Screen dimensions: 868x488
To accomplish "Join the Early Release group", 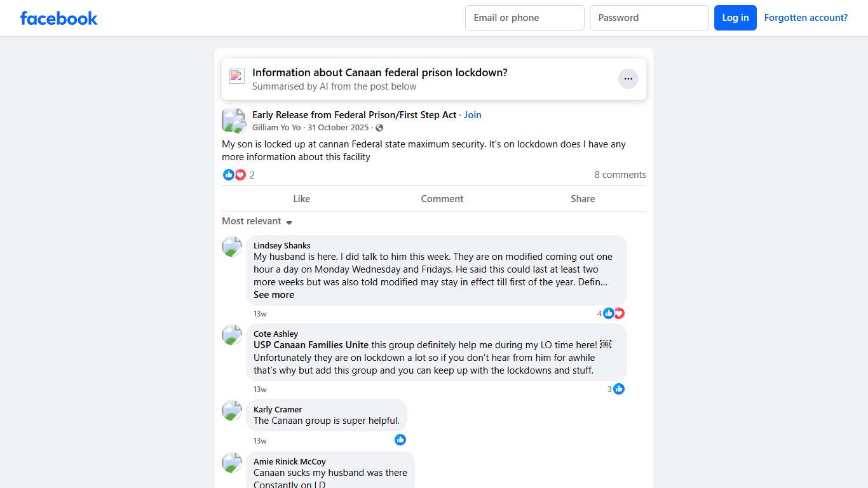I will click(473, 115).
